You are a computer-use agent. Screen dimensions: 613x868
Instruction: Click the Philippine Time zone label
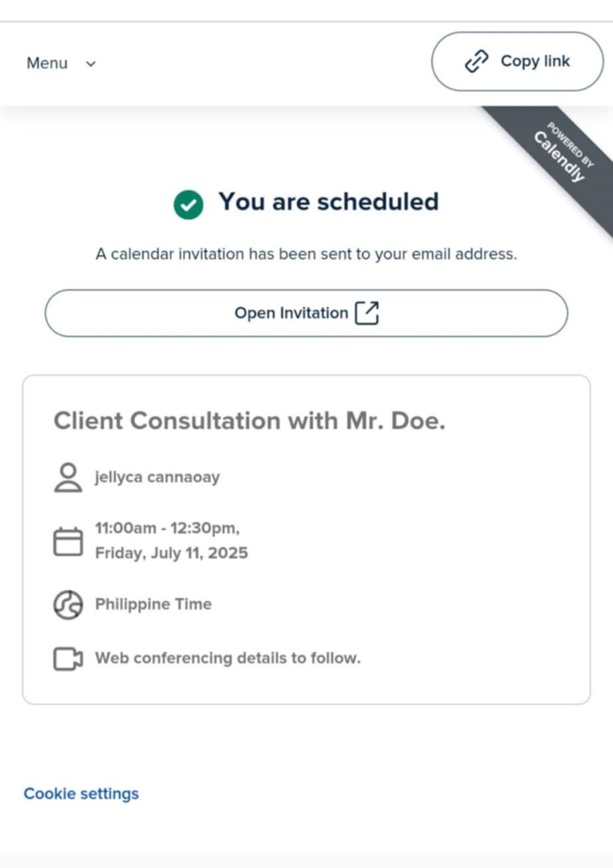pos(153,604)
